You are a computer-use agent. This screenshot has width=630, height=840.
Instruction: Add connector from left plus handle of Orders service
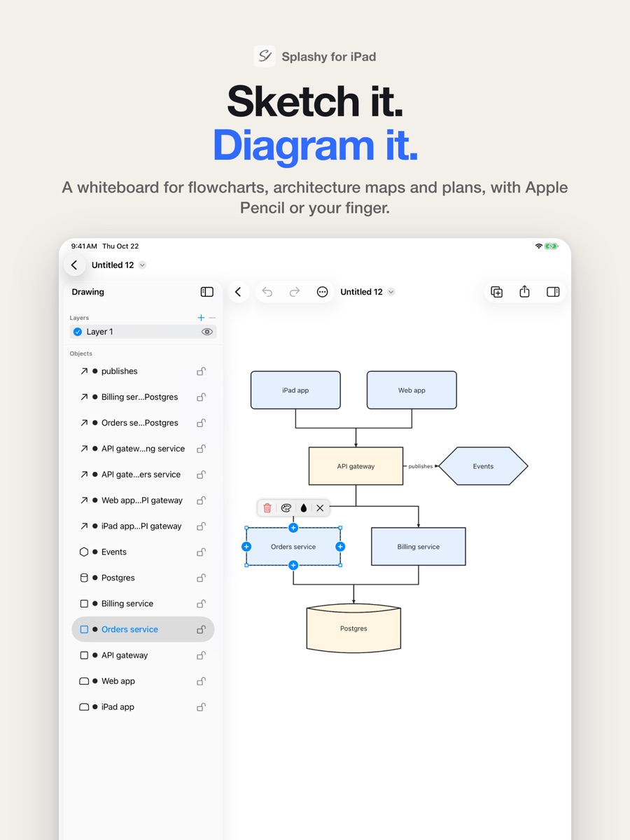click(x=246, y=547)
